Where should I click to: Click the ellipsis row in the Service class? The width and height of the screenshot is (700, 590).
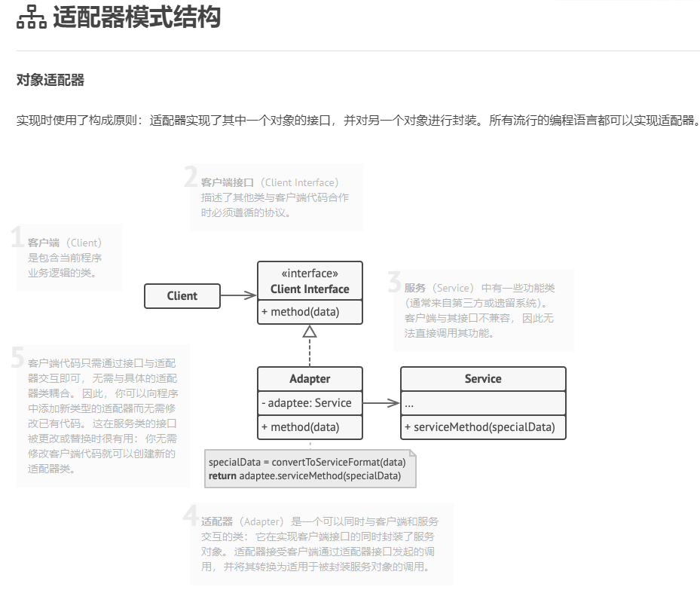[483, 403]
